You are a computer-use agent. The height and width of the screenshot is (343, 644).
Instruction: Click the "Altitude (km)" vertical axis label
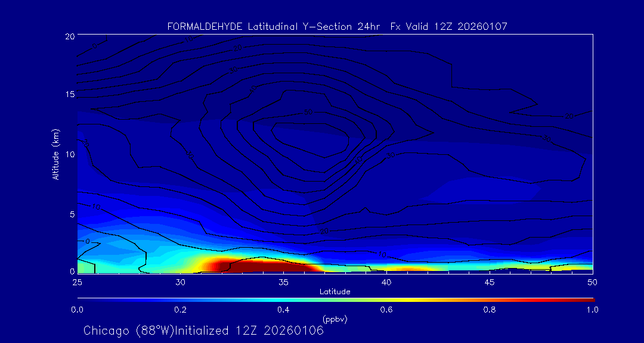click(55, 154)
